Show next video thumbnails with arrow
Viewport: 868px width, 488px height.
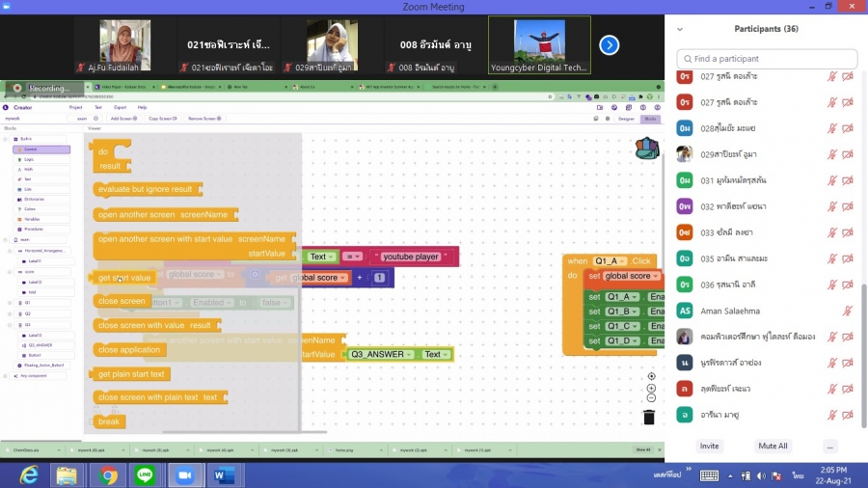[x=609, y=45]
